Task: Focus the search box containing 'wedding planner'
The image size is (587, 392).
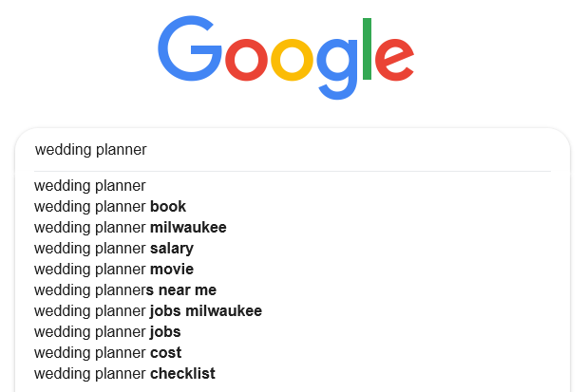Action: tap(292, 150)
